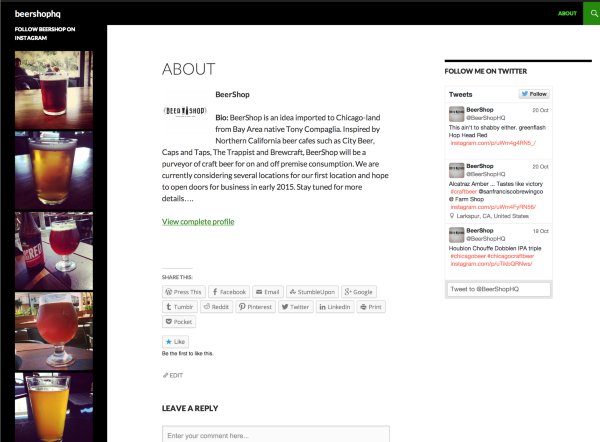Image resolution: width=600 pixels, height=442 pixels.
Task: Open the ABOUT menu item
Action: coord(567,13)
